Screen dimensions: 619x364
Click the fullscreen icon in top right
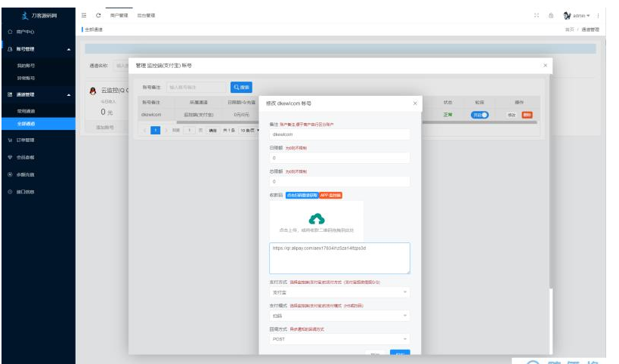[x=537, y=15]
